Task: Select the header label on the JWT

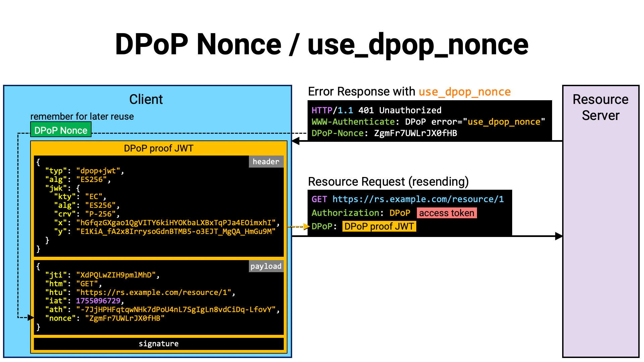Action: click(266, 162)
